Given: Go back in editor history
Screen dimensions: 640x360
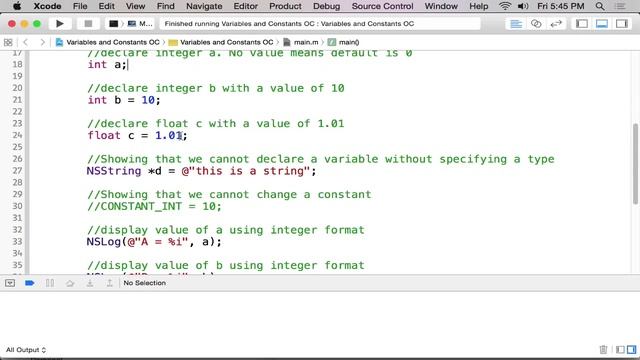Looking at the screenshot, I should point(26,42).
